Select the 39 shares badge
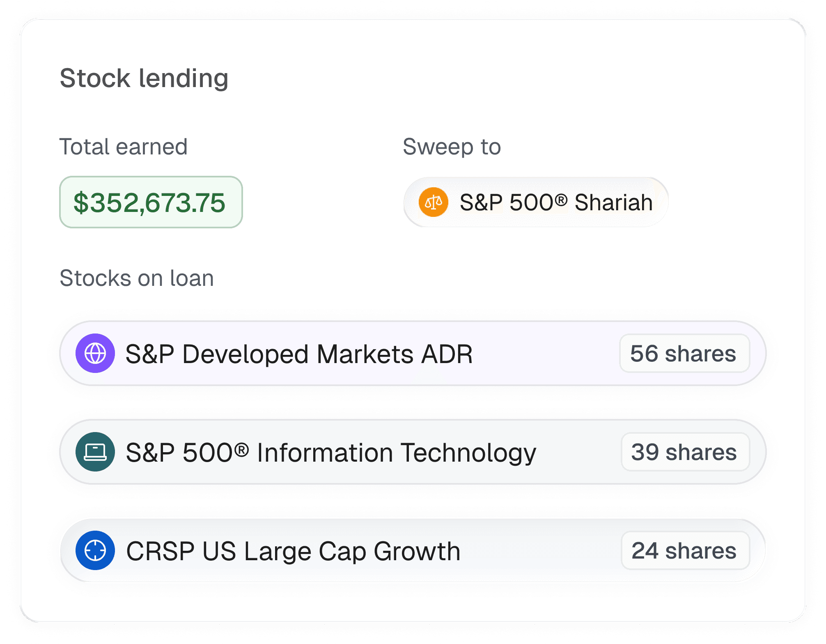This screenshot has height=644, width=826. coord(685,452)
